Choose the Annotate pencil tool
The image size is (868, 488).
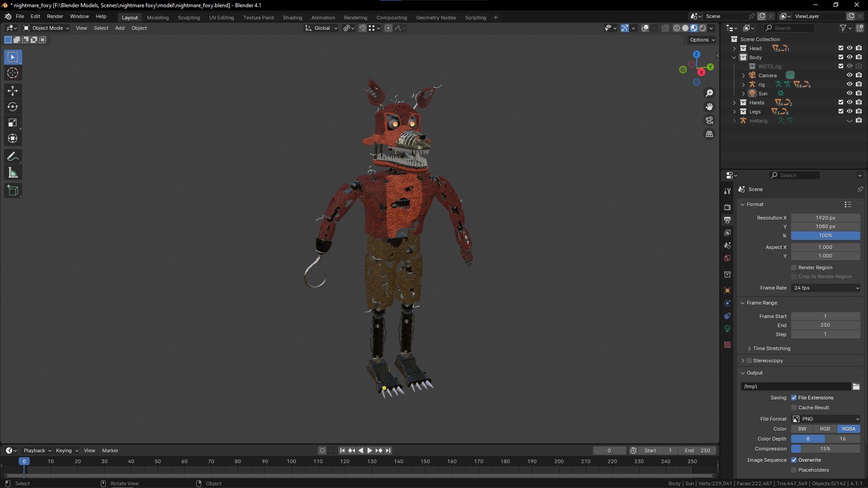click(13, 157)
